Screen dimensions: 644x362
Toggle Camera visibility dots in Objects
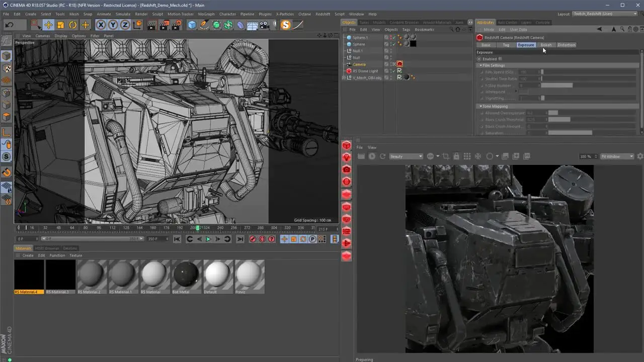pos(391,64)
